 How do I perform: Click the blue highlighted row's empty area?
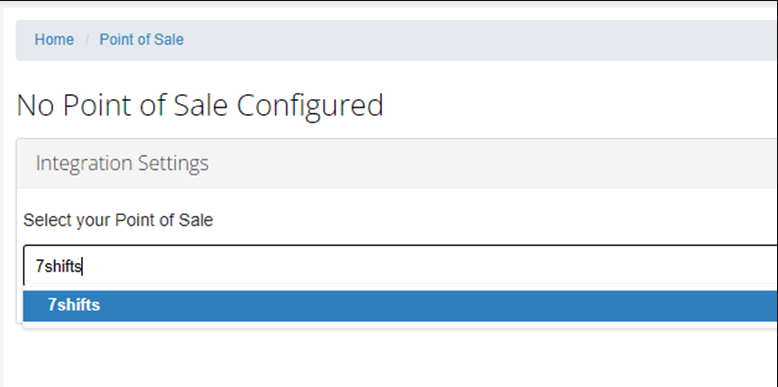437,306
